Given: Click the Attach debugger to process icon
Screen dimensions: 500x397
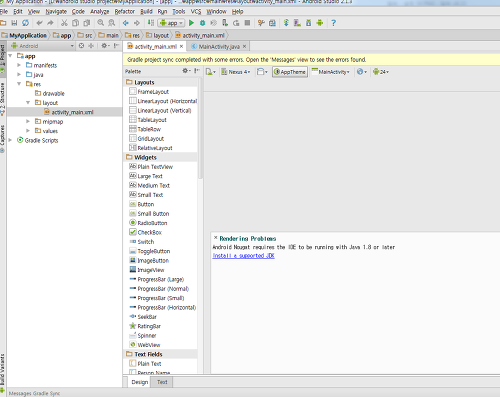Looking at the screenshot, I should pyautogui.click(x=225, y=23).
